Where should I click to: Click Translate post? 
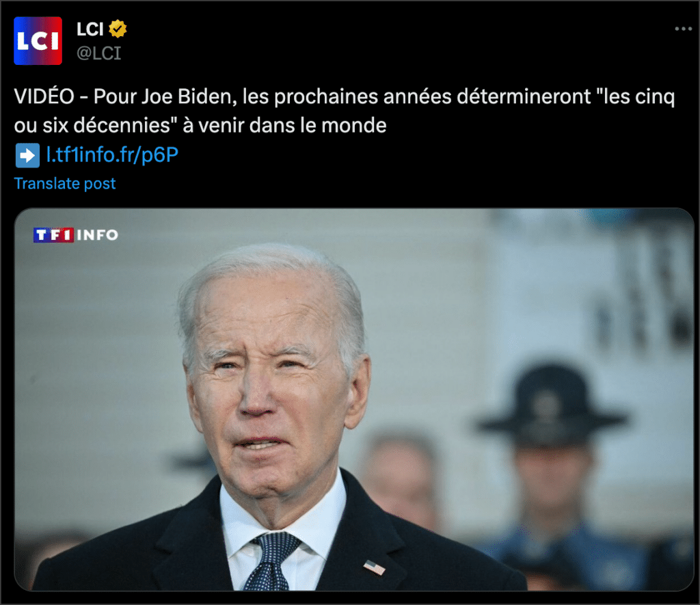click(65, 183)
